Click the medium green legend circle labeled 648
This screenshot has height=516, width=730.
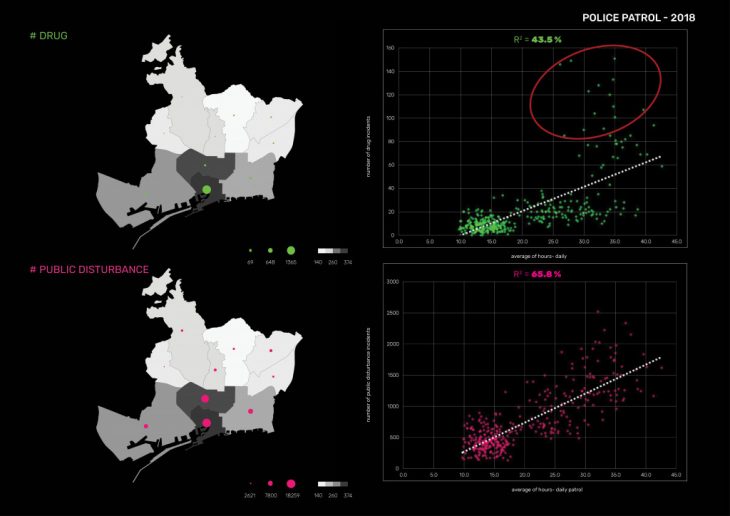[270, 249]
